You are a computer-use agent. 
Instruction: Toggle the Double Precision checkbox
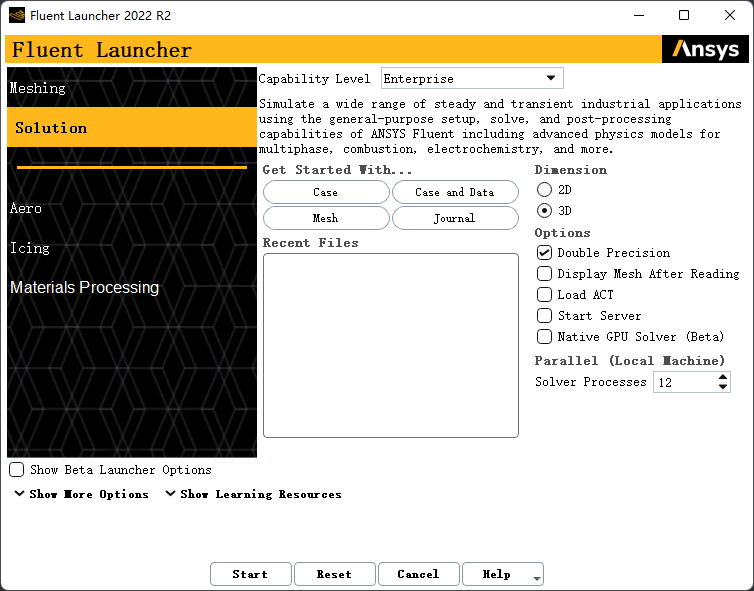click(544, 253)
